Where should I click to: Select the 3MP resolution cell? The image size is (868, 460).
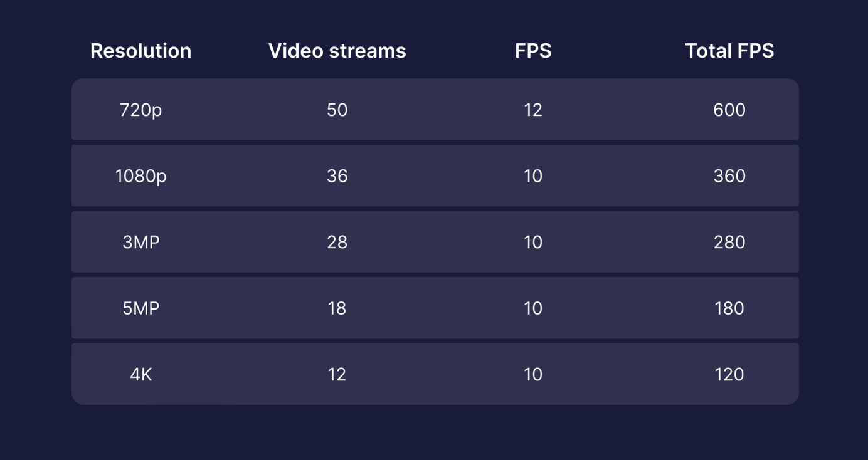[x=140, y=242]
